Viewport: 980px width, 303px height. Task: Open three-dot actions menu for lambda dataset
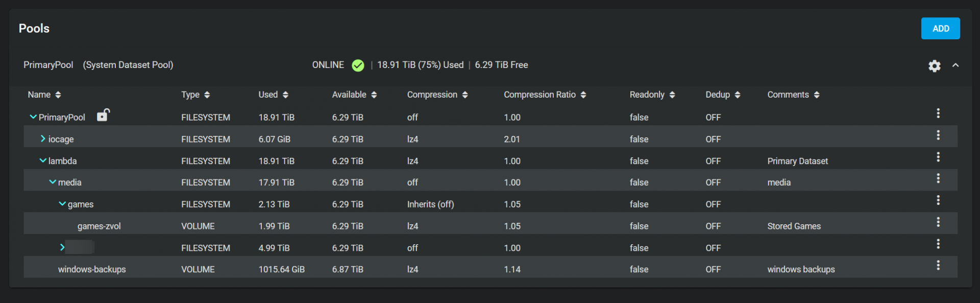coord(938,157)
